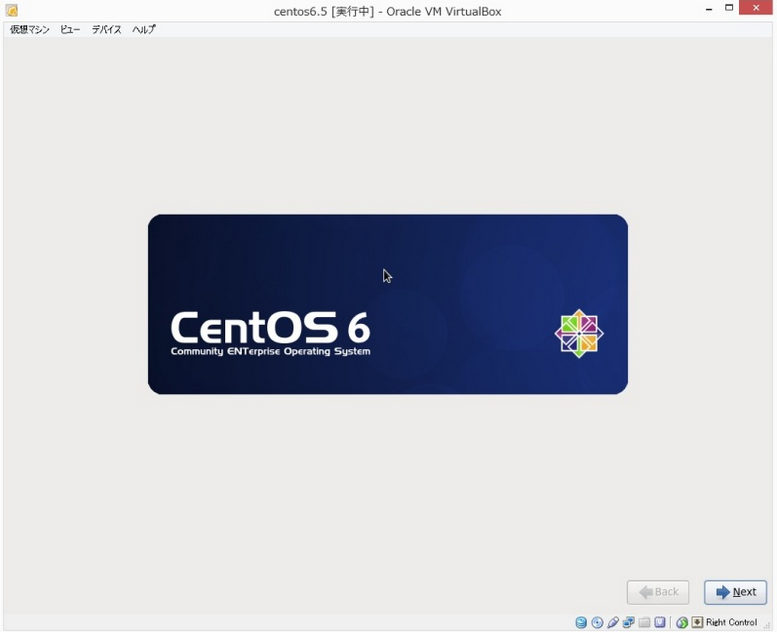Click the USB device status icon

coord(613,622)
